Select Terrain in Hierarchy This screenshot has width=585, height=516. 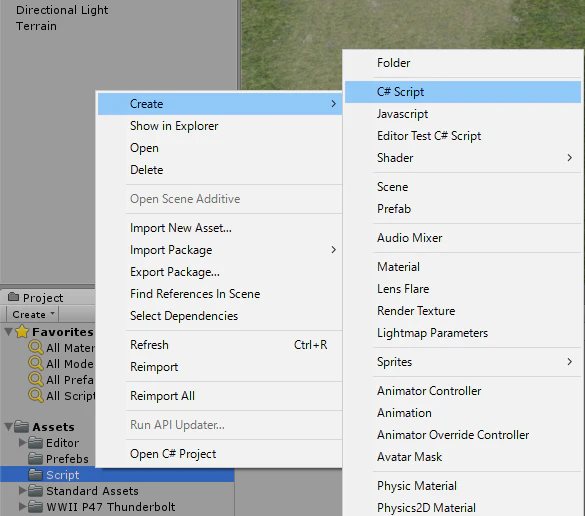click(x=36, y=26)
